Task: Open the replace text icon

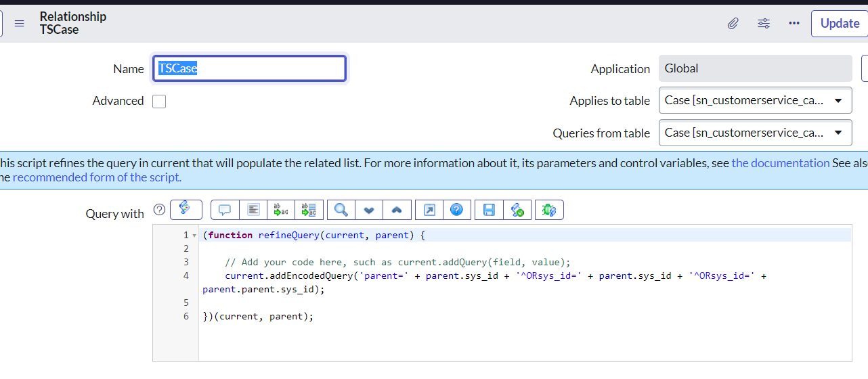Action: point(281,210)
